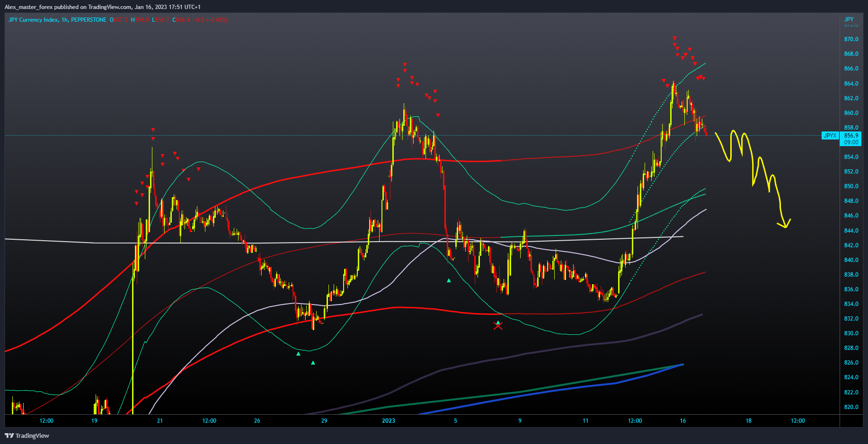The height and width of the screenshot is (444, 868).
Task: Click the 848.0 price axis label
Action: click(x=851, y=201)
